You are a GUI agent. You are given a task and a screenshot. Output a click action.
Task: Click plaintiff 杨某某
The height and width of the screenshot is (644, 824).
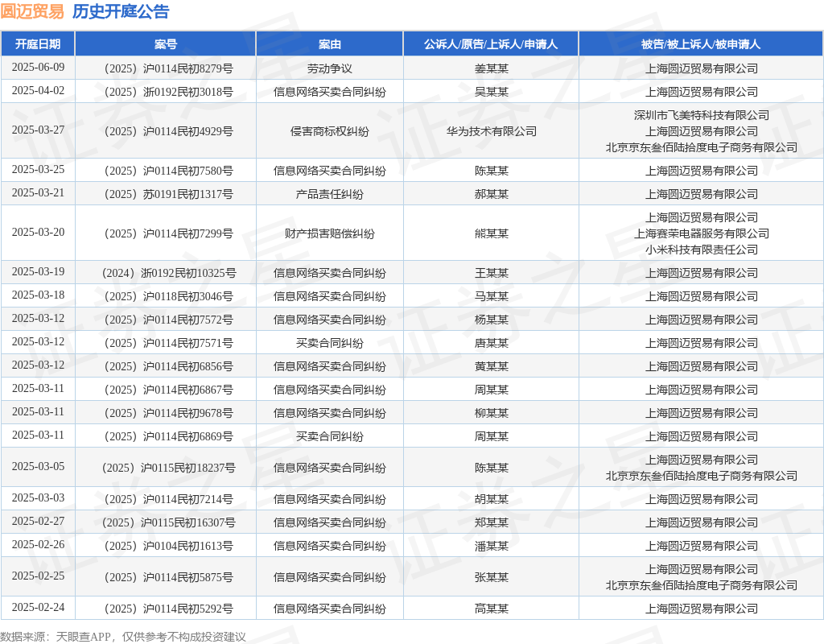(x=492, y=320)
